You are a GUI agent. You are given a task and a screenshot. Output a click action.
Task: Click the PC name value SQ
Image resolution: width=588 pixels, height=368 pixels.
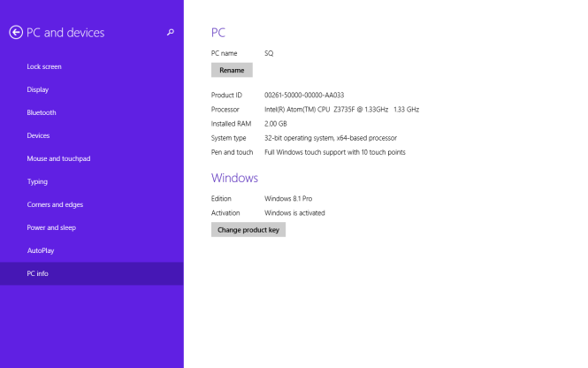coord(269,53)
